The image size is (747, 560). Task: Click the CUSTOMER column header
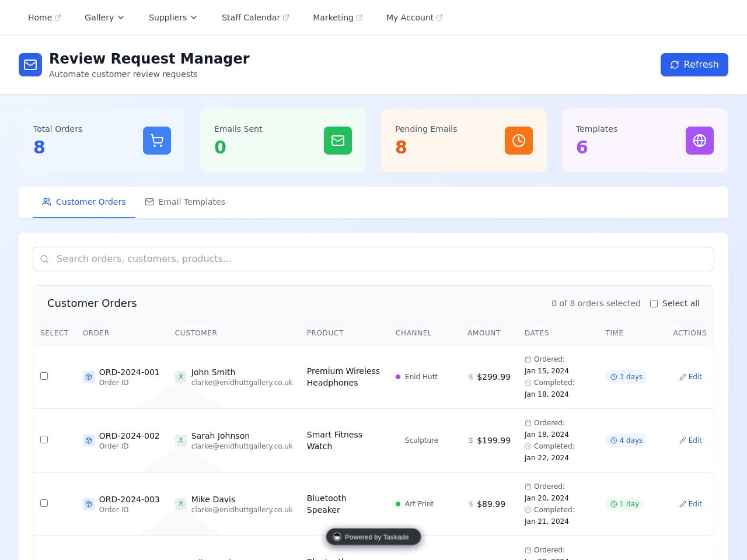coord(196,333)
